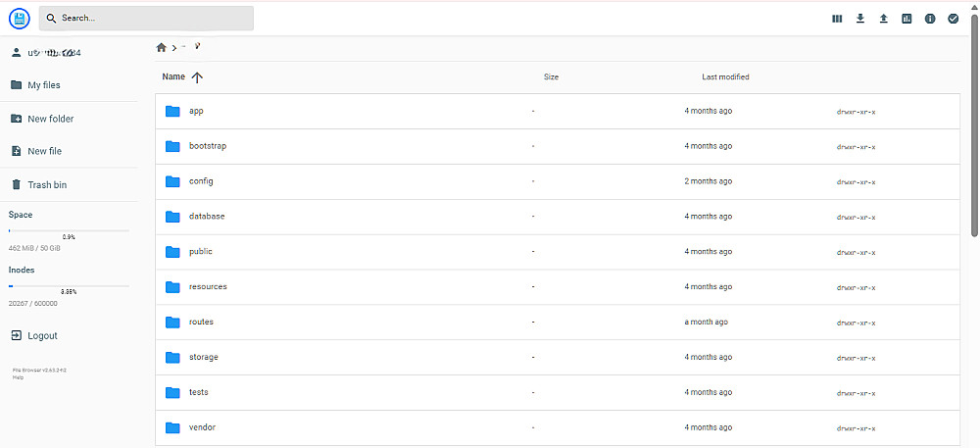Click the download icon in top toolbar
Screen dimensions: 980x448
pyautogui.click(x=860, y=19)
